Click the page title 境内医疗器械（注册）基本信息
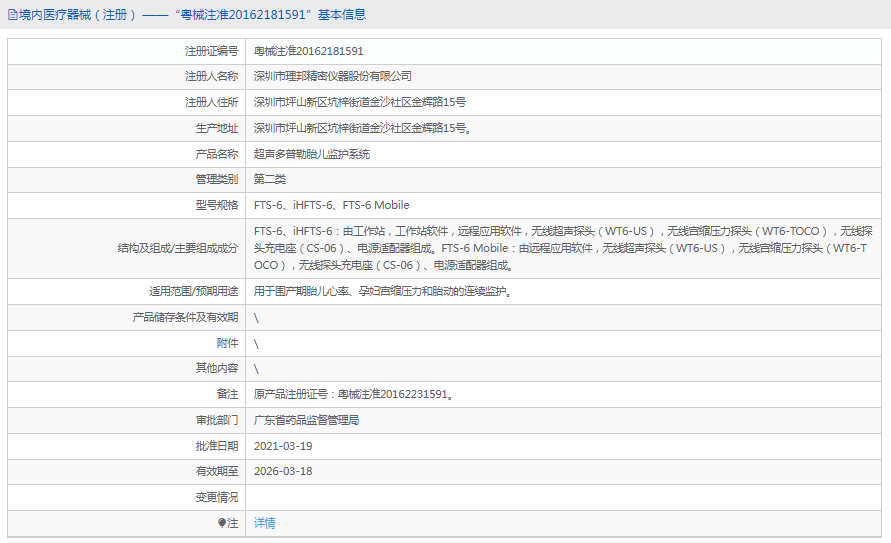This screenshot has width=891, height=543. pos(192,15)
